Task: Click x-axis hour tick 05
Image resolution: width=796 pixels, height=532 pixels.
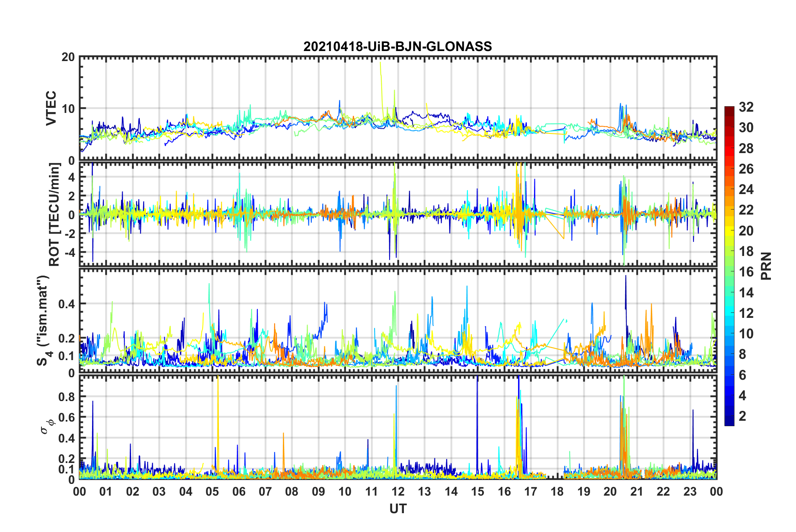Action: click(212, 491)
